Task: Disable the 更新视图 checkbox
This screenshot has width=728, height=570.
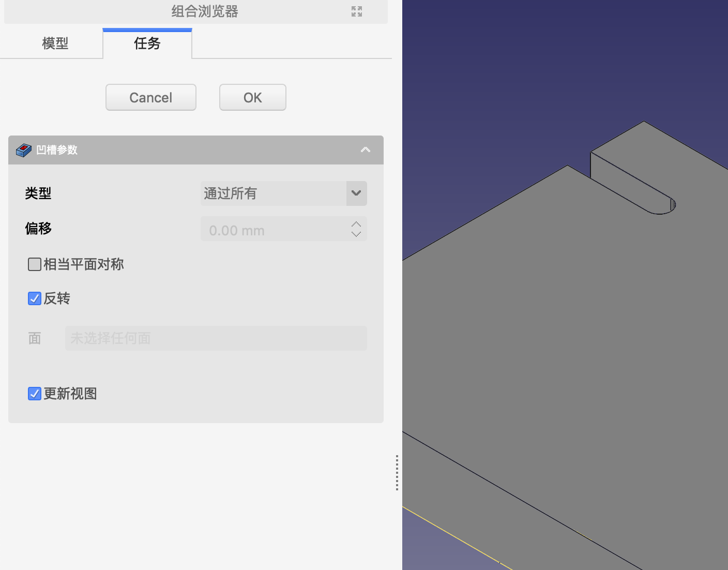Action: pos(35,394)
